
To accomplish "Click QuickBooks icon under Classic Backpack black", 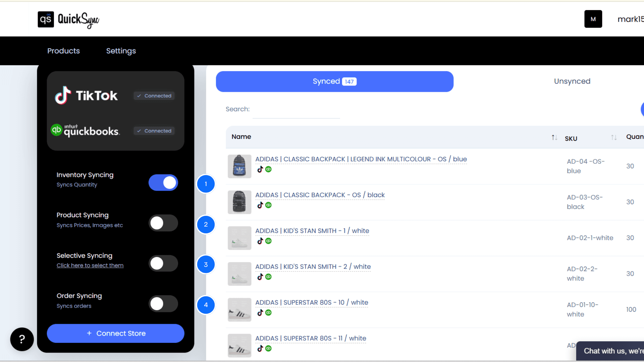I will coord(268,205).
